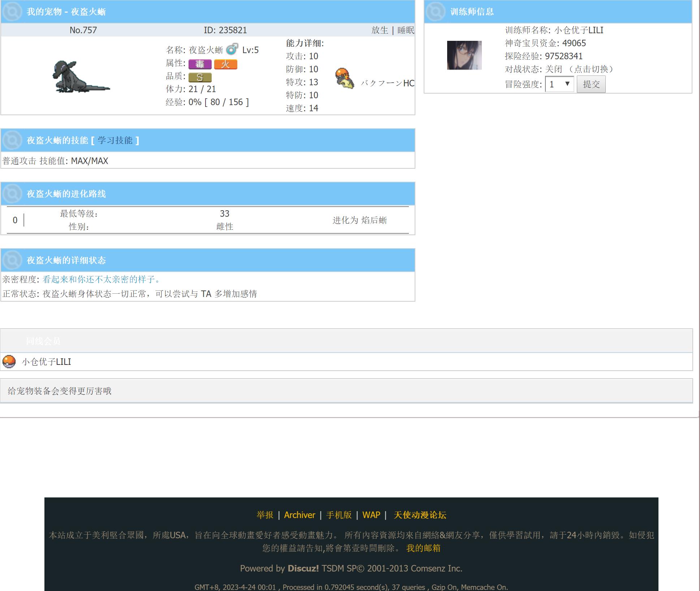Click the male gender icon beside 夜盗火蜥
700x591 pixels.
tap(232, 49)
